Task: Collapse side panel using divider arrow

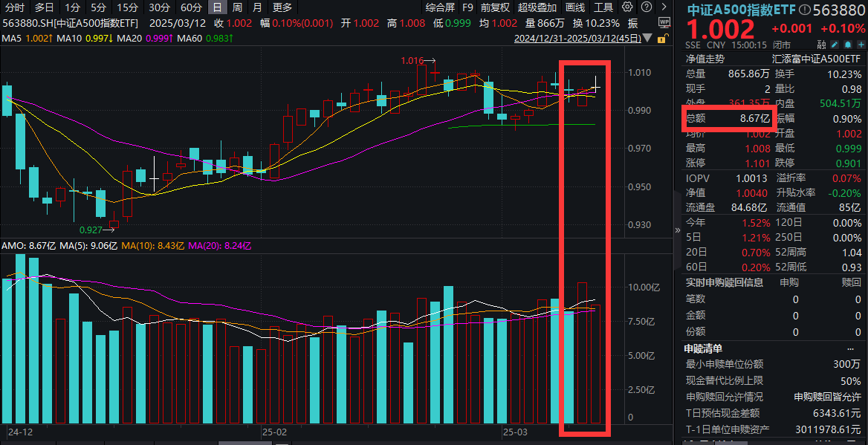Action: [677, 230]
